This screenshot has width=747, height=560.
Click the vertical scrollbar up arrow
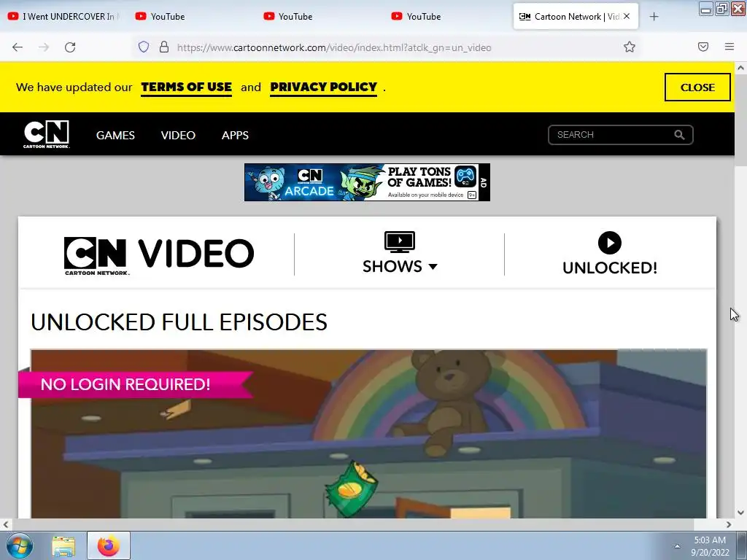tap(741, 68)
